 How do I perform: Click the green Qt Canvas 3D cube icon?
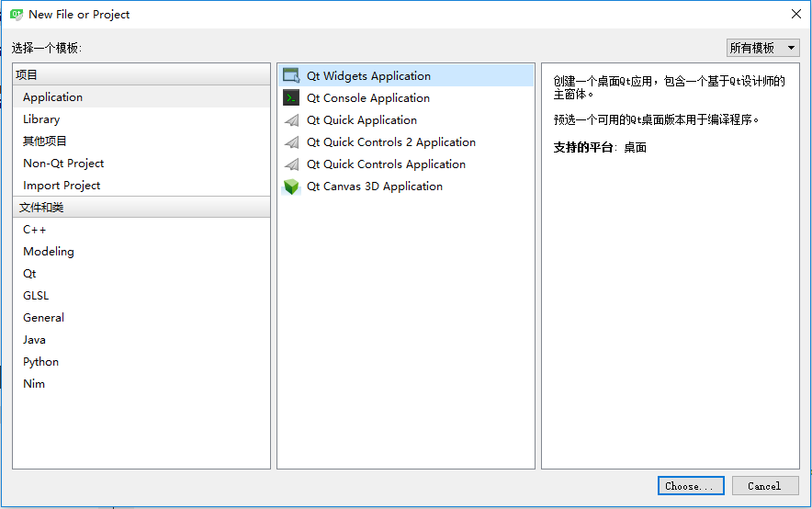point(291,187)
